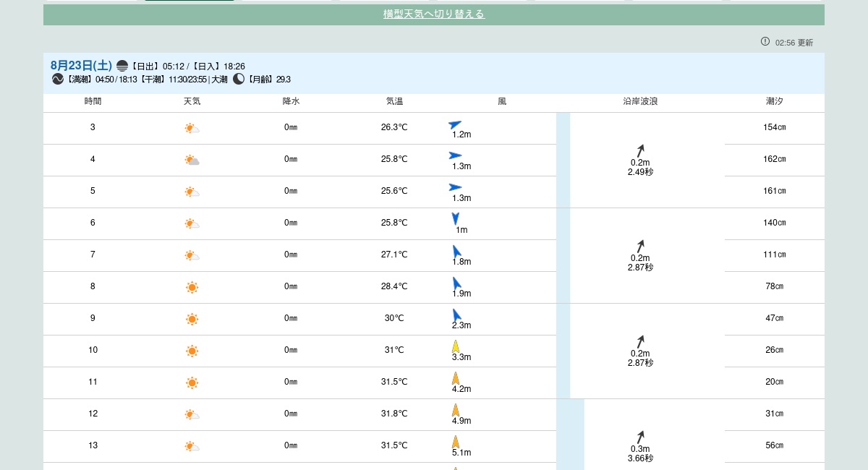The height and width of the screenshot is (470, 868).
Task: Click the 潮汐 column header
Action: coord(774,102)
